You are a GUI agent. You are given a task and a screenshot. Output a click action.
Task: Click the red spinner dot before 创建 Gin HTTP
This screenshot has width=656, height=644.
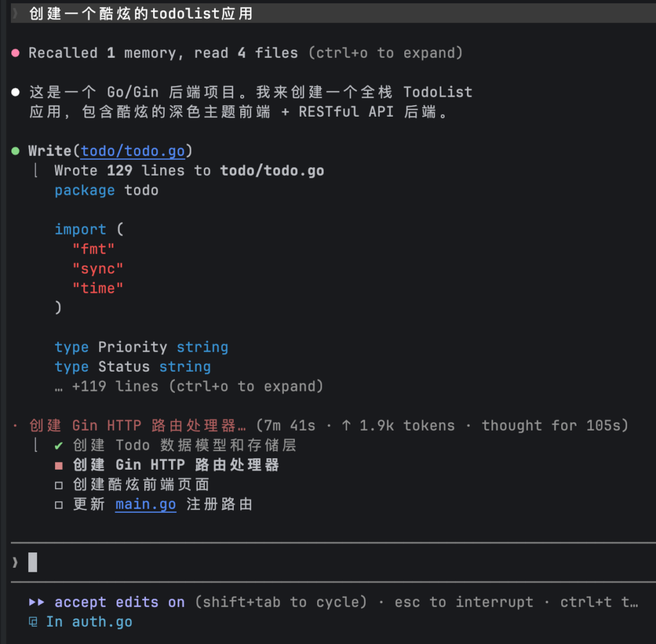[15, 426]
